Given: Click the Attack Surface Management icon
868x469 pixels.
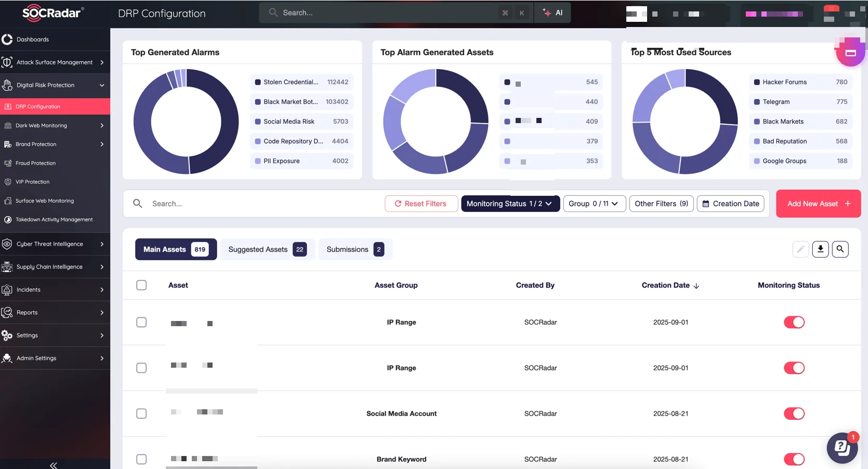Looking at the screenshot, I should (7, 62).
